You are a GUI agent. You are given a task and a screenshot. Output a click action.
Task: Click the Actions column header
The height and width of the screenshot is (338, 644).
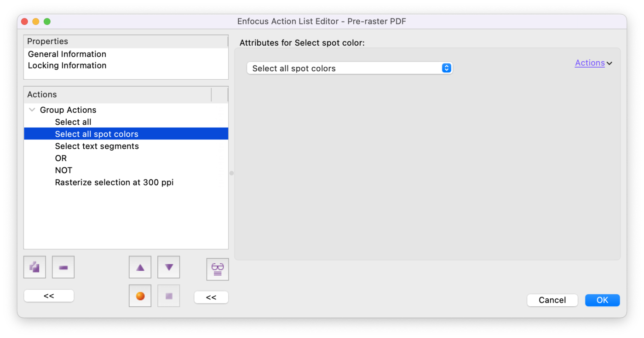(118, 94)
